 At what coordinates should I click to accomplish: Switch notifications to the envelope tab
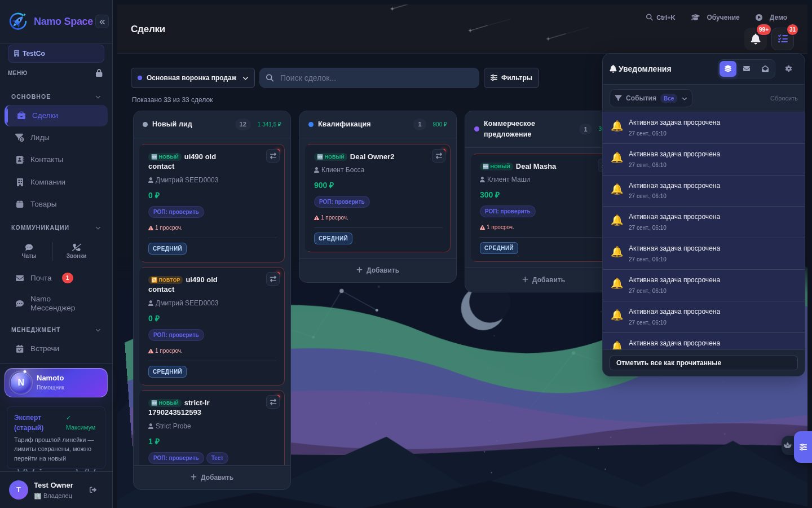click(x=747, y=69)
